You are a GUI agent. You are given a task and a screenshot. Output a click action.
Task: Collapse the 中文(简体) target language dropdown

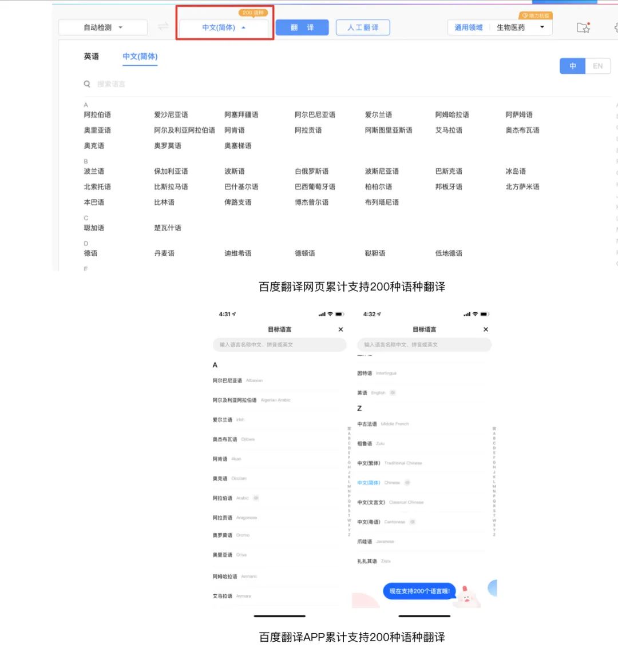tap(224, 27)
